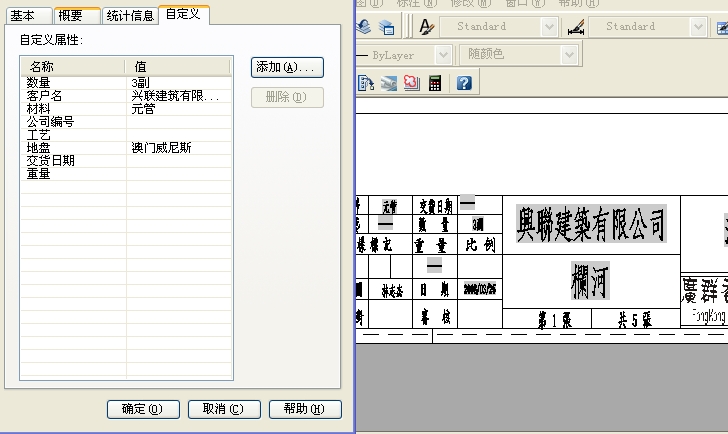
Task: Open the 窗口(W) menu
Action: 526,3
